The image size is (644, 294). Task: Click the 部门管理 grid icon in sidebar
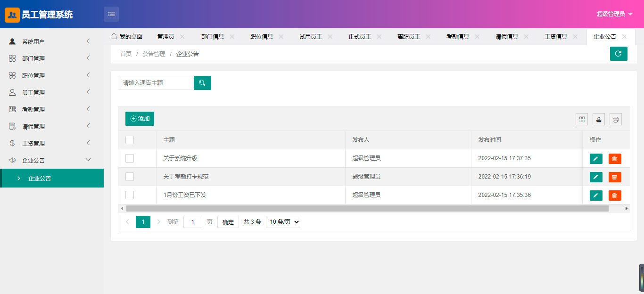[x=12, y=58]
